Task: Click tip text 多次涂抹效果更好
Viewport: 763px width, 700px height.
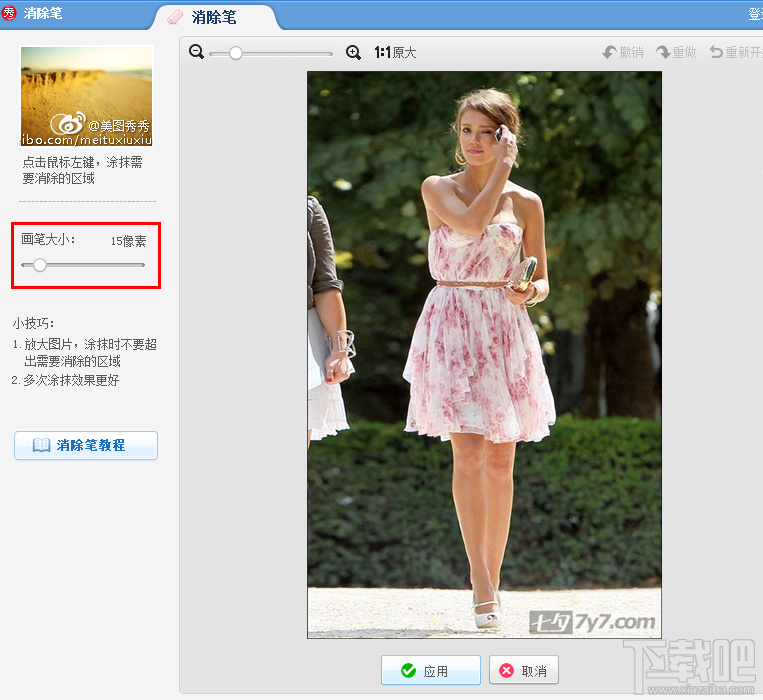Action: pyautogui.click(x=71, y=380)
